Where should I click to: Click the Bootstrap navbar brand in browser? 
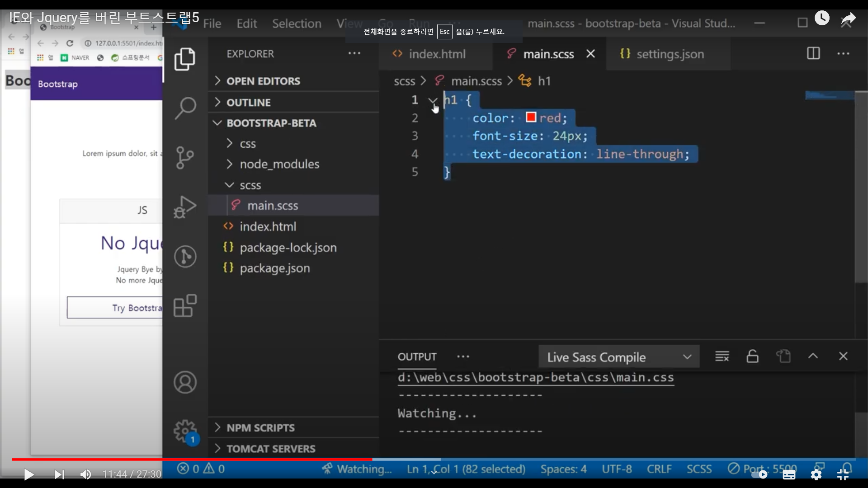58,84
